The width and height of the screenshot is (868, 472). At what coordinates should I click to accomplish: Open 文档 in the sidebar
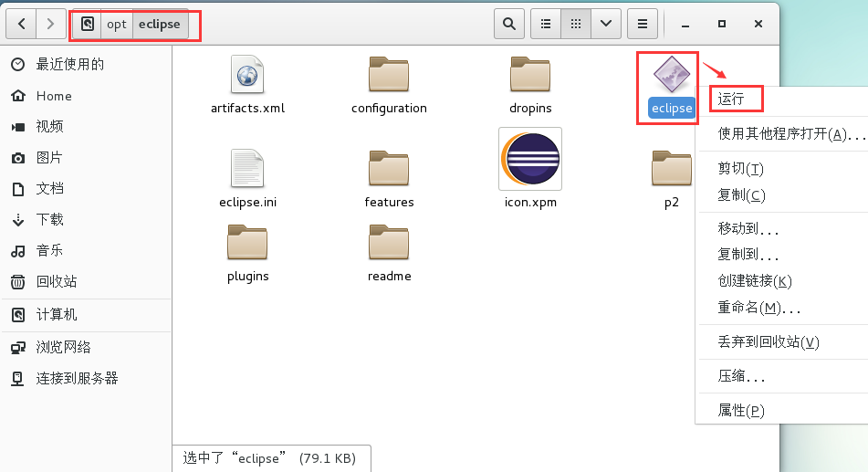tap(86, 188)
